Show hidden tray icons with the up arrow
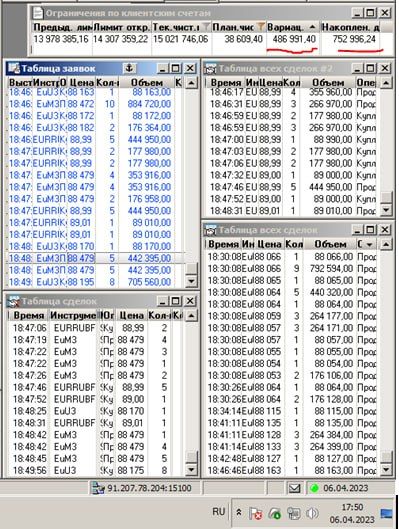This screenshot has height=529, width=399. (x=238, y=512)
